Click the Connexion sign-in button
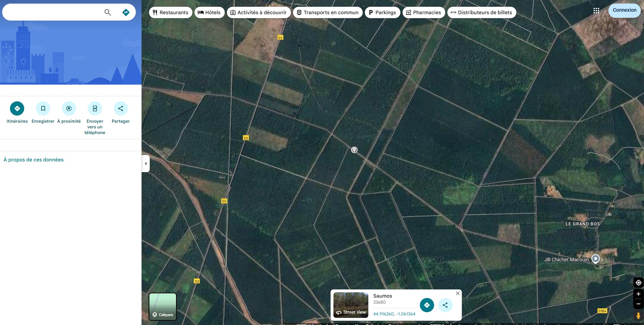 (x=624, y=10)
